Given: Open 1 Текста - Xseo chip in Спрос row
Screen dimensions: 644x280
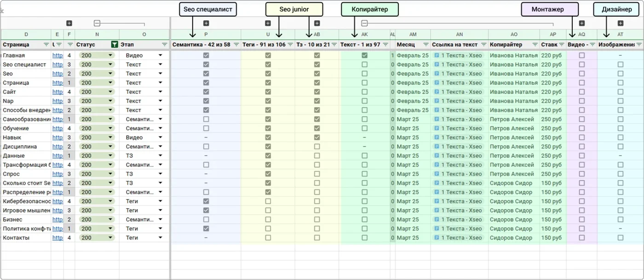Looking at the screenshot, I should click(x=458, y=174).
